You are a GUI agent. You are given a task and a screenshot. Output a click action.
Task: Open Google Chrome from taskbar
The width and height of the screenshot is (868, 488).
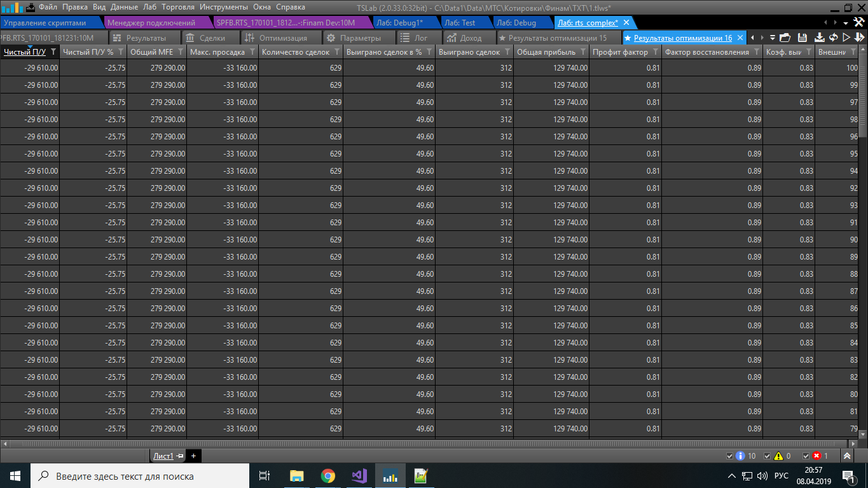(327, 475)
